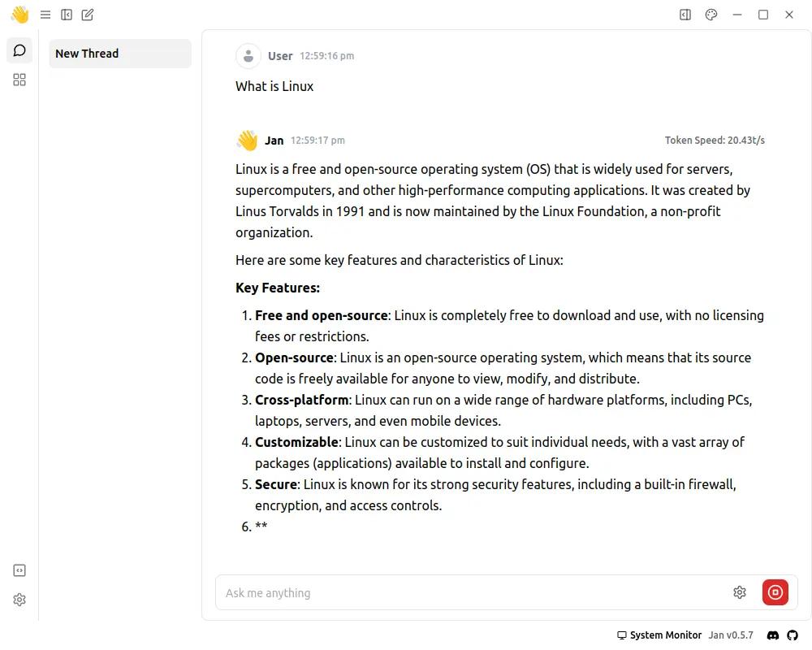Click the Jan avatar beside the response

tap(247, 141)
